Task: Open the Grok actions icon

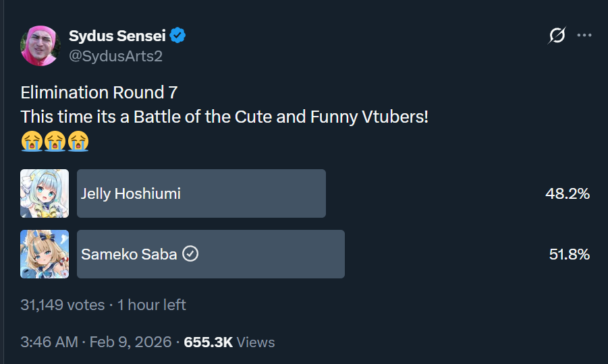Action: coord(557,36)
